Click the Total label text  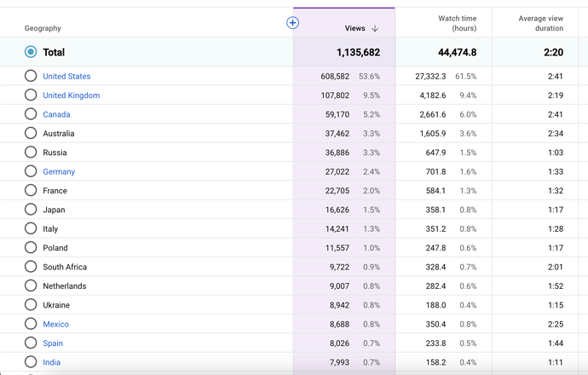[54, 52]
